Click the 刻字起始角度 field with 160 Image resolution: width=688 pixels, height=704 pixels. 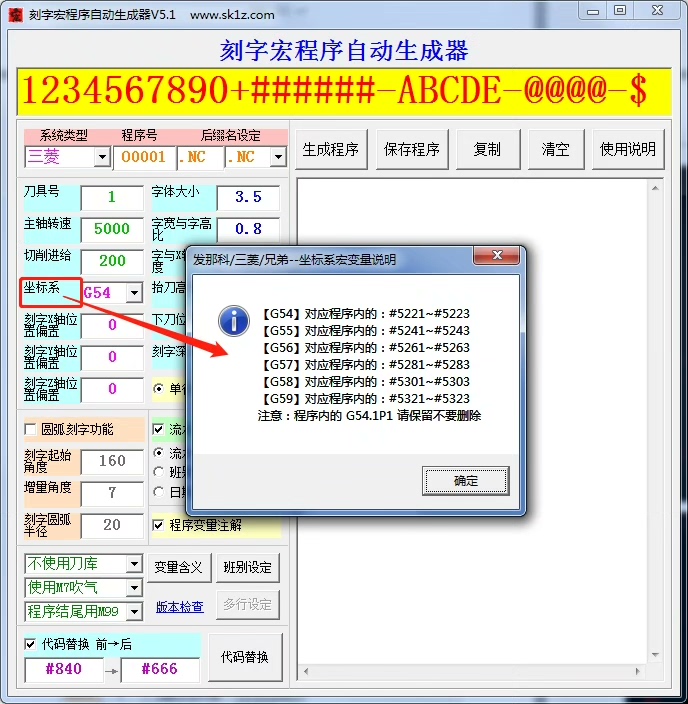pyautogui.click(x=112, y=461)
